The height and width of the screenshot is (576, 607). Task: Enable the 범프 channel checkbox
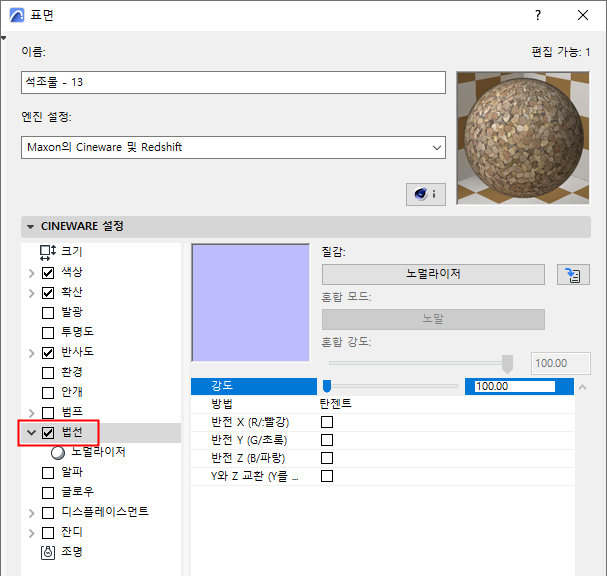point(48,413)
